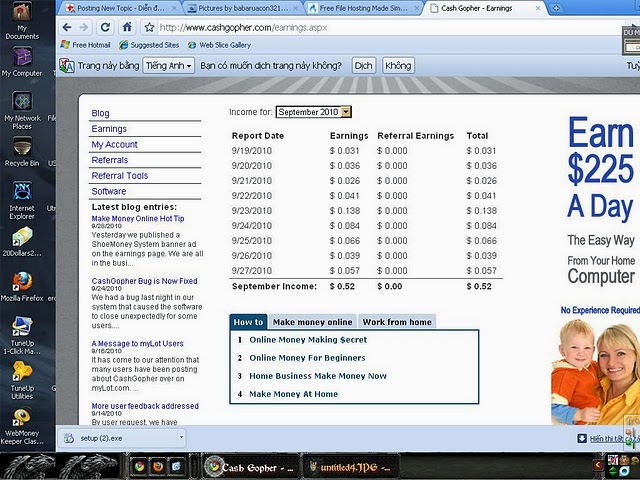Select the Make money online tab
This screenshot has width=640, height=480.
[312, 322]
